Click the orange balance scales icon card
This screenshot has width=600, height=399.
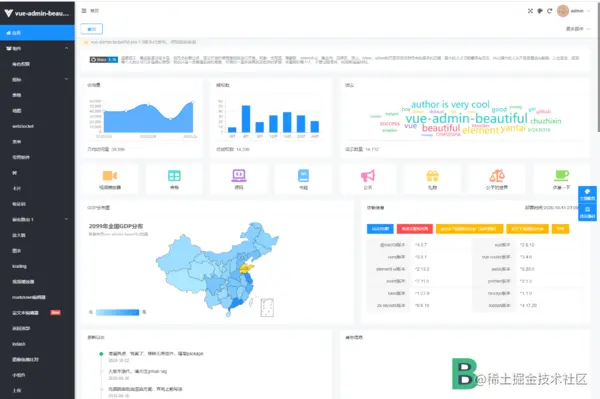[497, 179]
